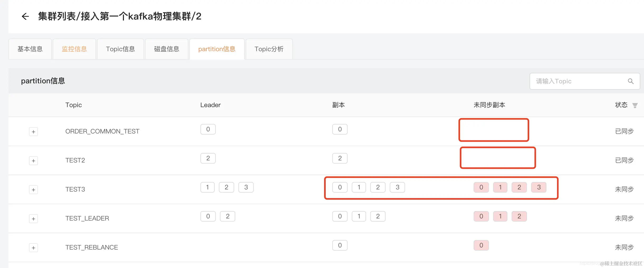Click pink unsynced badge 2 in TEST_LEADER row

tap(519, 216)
